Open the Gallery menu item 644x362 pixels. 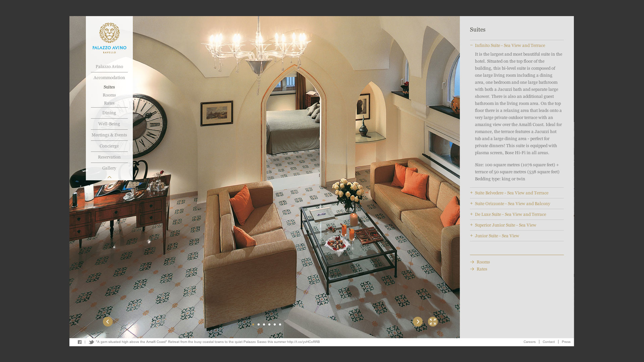point(109,168)
